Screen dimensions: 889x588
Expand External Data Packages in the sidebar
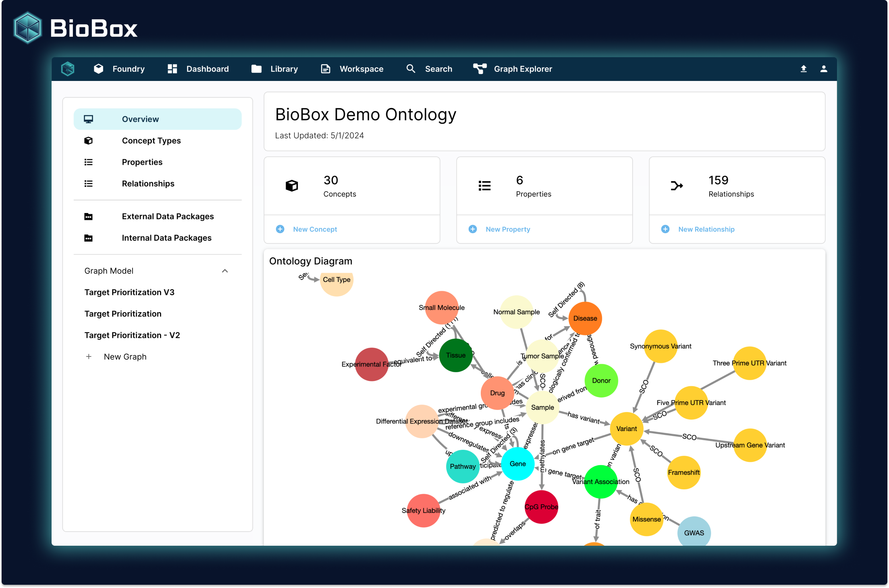point(168,216)
